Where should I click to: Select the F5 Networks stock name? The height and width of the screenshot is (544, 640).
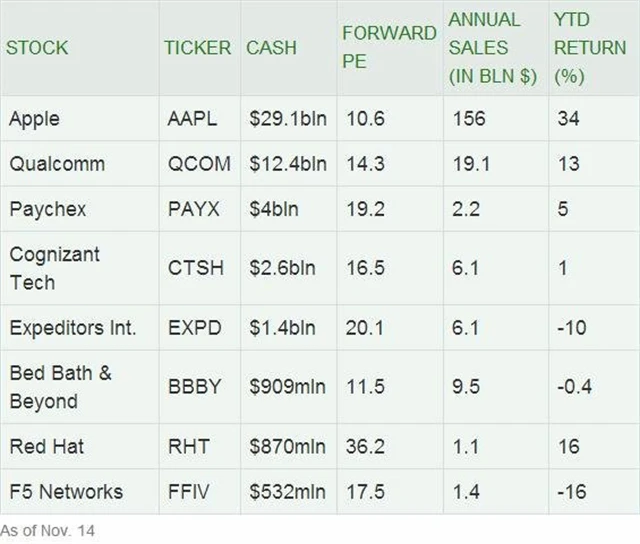[66, 491]
